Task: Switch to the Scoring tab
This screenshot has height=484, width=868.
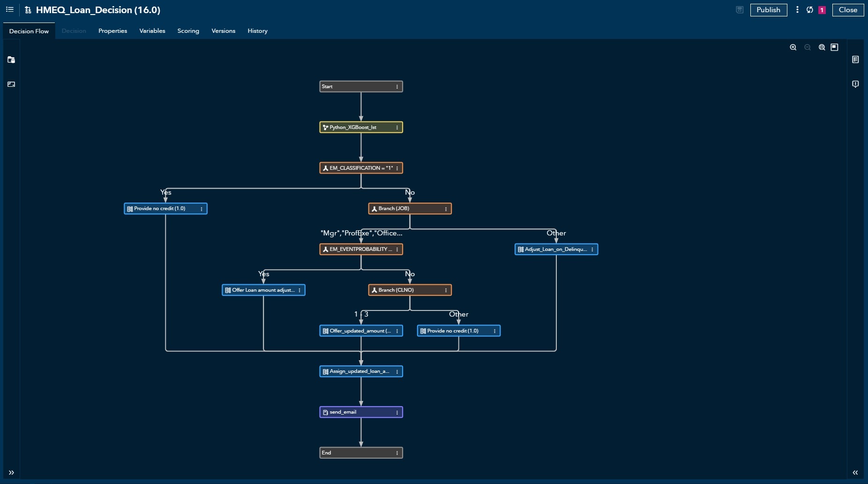Action: pos(188,31)
